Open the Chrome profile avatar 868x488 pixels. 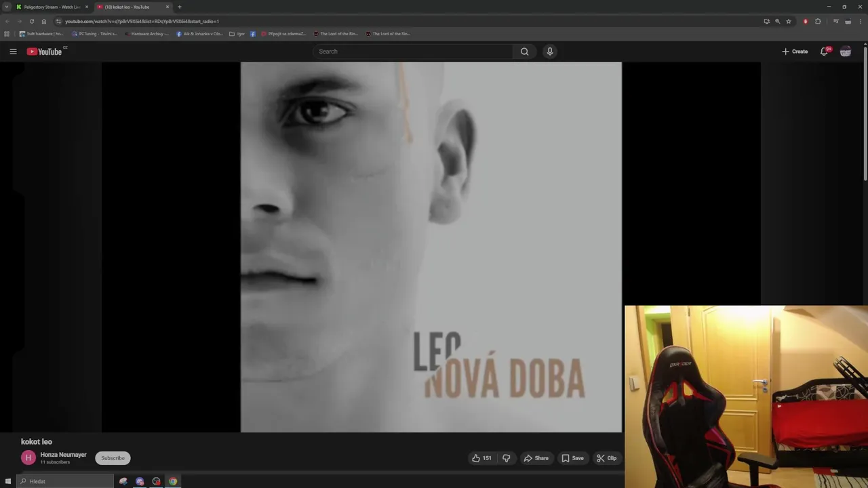848,21
